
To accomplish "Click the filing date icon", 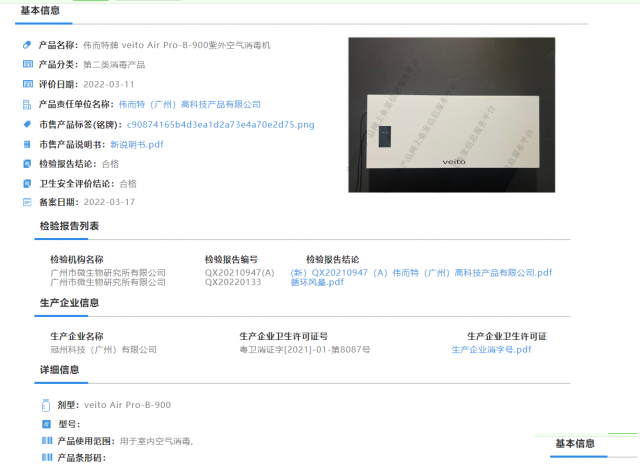I will coord(28,202).
